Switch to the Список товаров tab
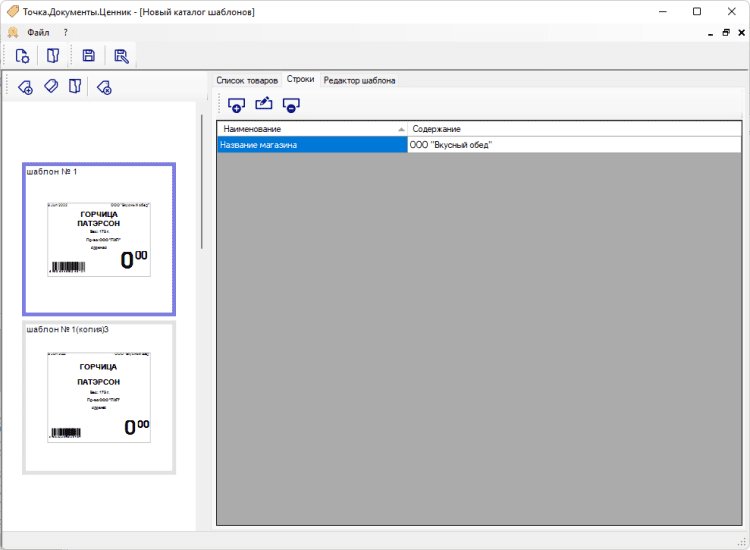 (247, 80)
